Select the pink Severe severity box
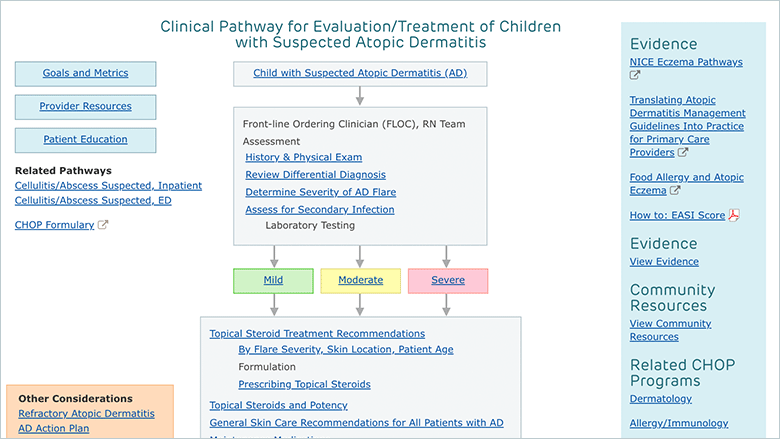780x439 pixels. pyautogui.click(x=448, y=281)
